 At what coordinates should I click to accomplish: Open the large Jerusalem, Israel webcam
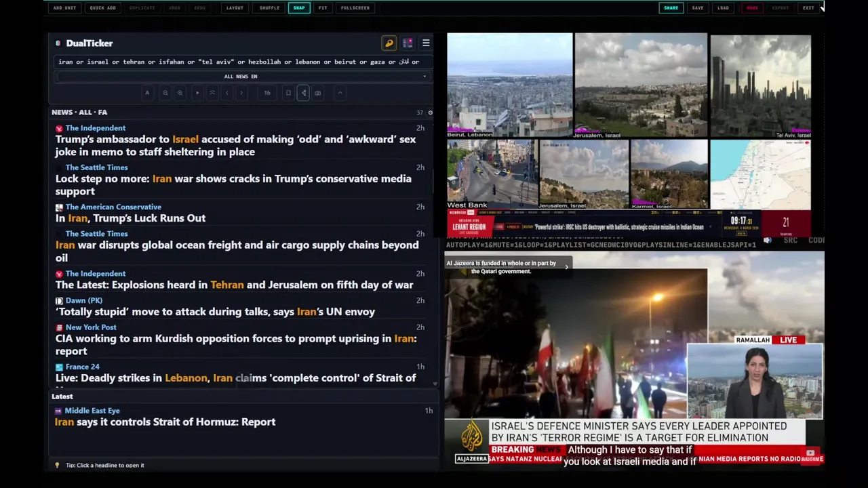tap(641, 85)
